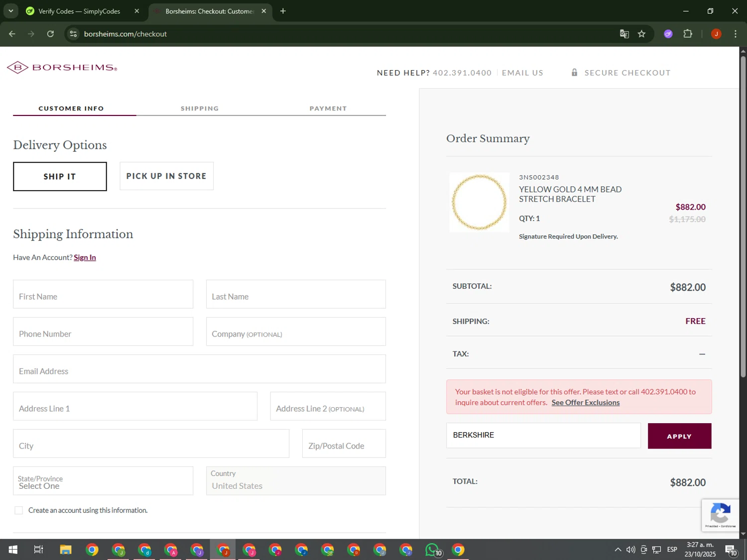The height and width of the screenshot is (560, 747).
Task: Focus the First Name field
Action: 103,294
